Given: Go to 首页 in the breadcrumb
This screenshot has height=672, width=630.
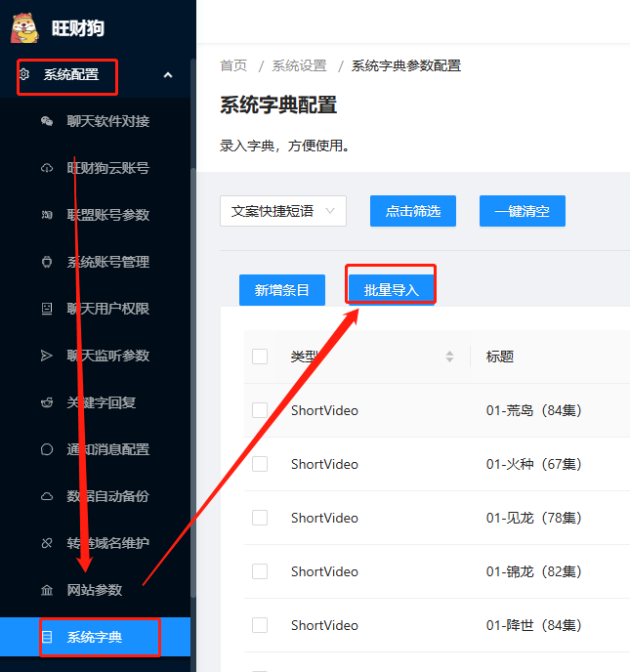Looking at the screenshot, I should (233, 66).
